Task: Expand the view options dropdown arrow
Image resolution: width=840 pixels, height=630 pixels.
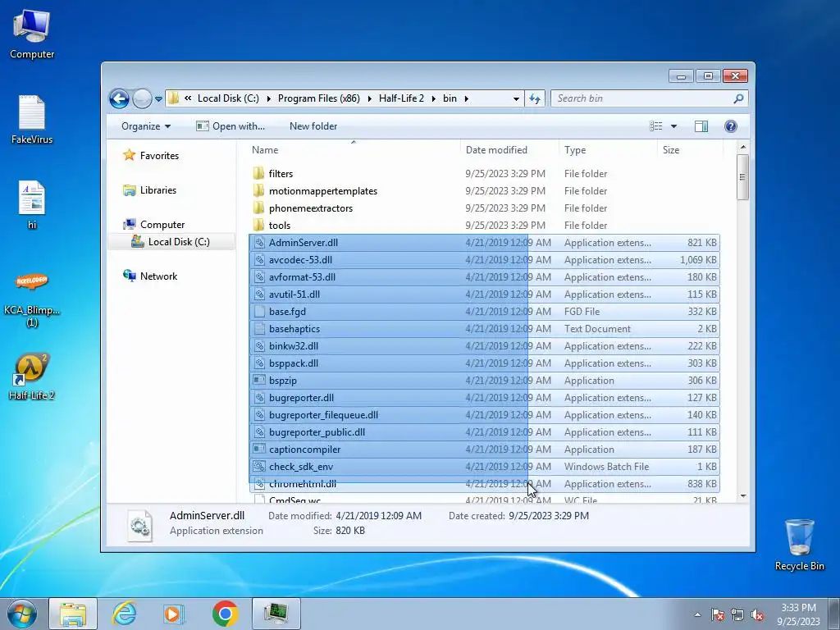Action: pos(674,126)
